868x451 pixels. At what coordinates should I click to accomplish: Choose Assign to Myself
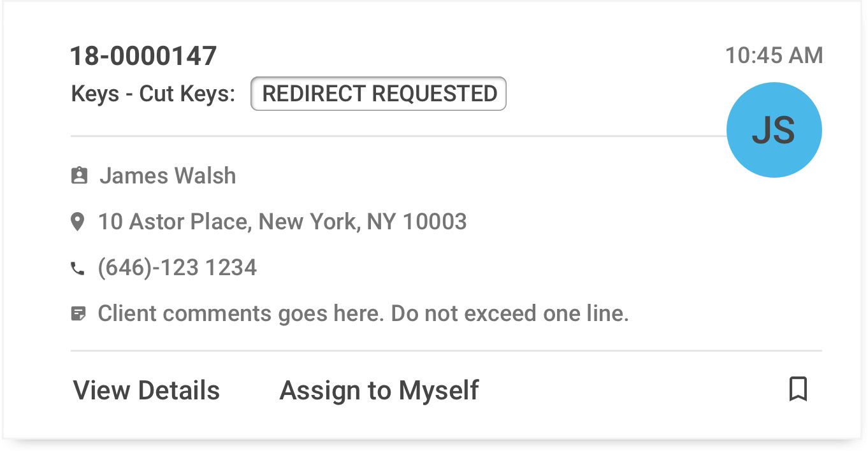tap(379, 390)
